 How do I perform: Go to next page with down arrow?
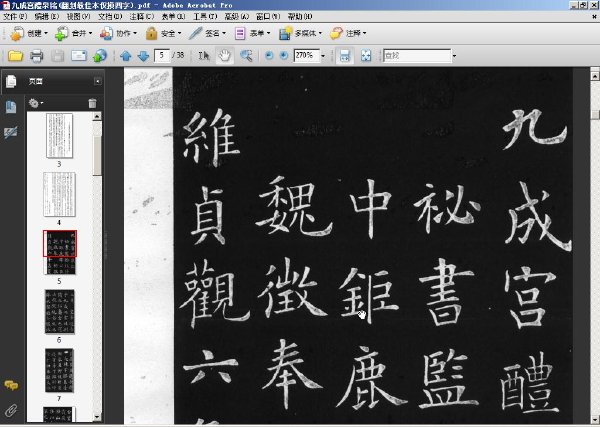(143, 56)
